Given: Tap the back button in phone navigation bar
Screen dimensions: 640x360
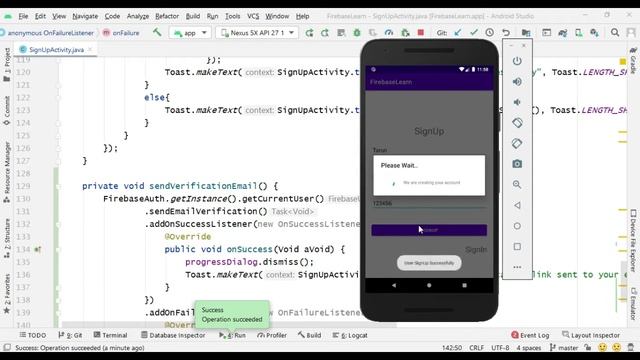Looking at the screenshot, I should pos(393,285).
